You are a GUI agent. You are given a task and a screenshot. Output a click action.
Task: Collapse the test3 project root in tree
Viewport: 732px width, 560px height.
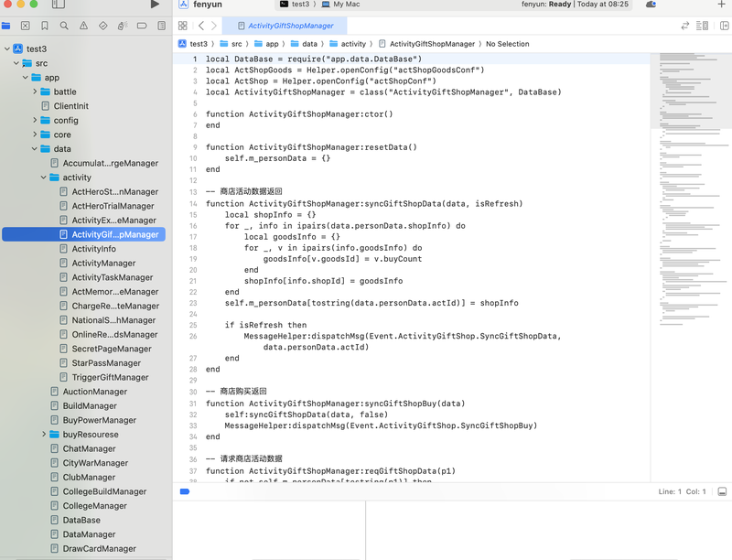coord(7,48)
